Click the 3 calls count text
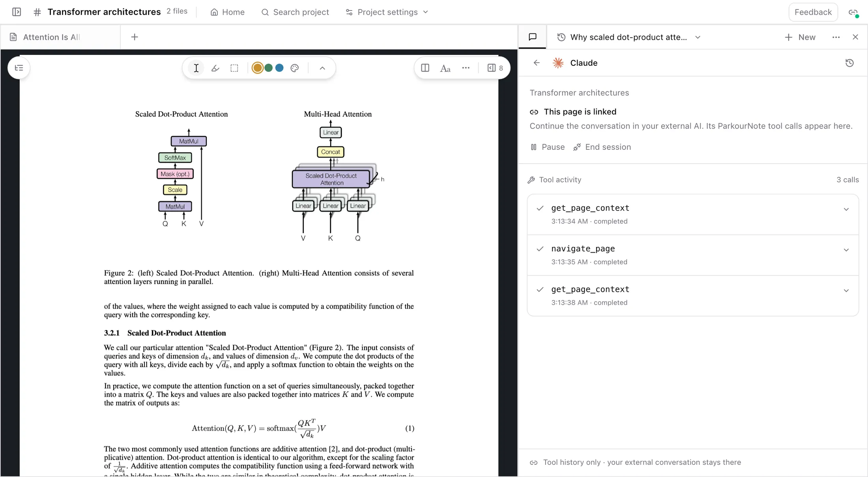868x477 pixels. click(x=847, y=180)
